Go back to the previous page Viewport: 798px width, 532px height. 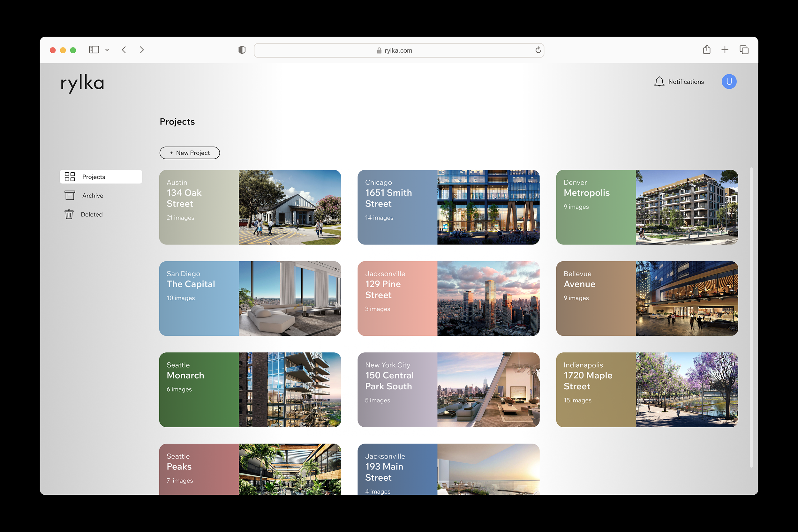pyautogui.click(x=124, y=50)
